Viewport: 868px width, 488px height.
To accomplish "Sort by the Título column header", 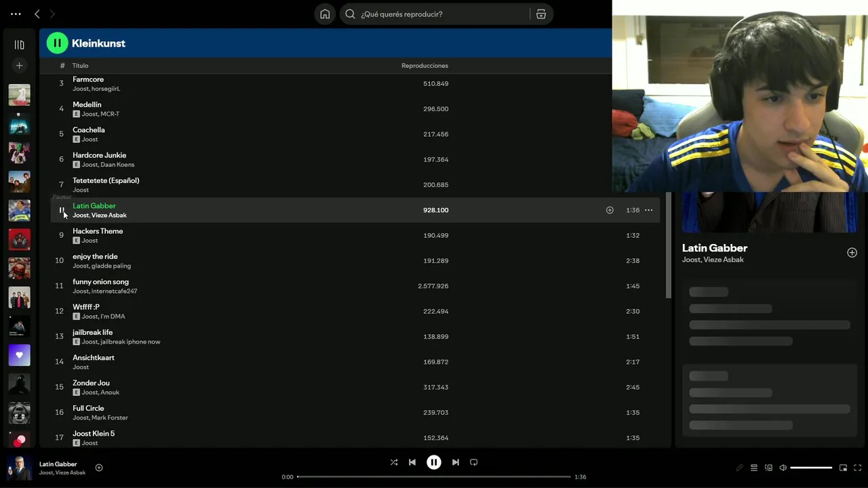I will coord(81,66).
